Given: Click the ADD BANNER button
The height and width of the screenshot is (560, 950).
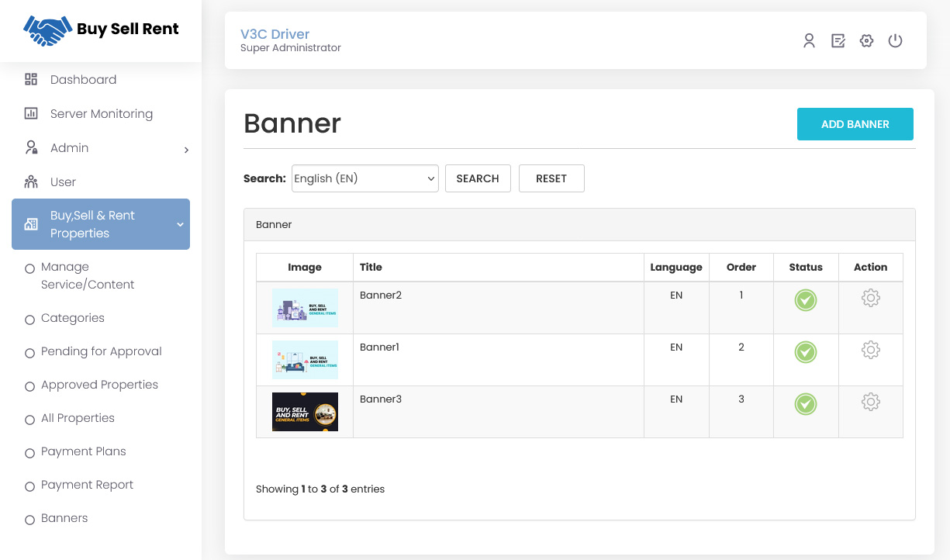Looking at the screenshot, I should tap(855, 124).
